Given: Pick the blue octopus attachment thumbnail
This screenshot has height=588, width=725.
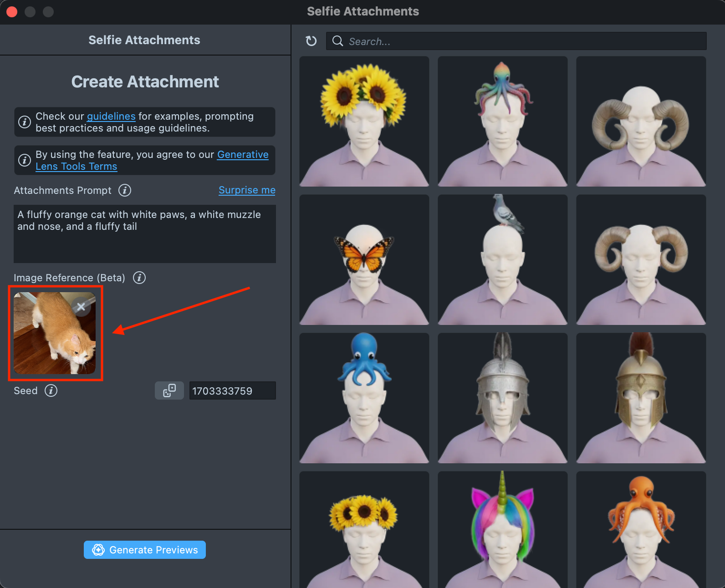Looking at the screenshot, I should (364, 398).
